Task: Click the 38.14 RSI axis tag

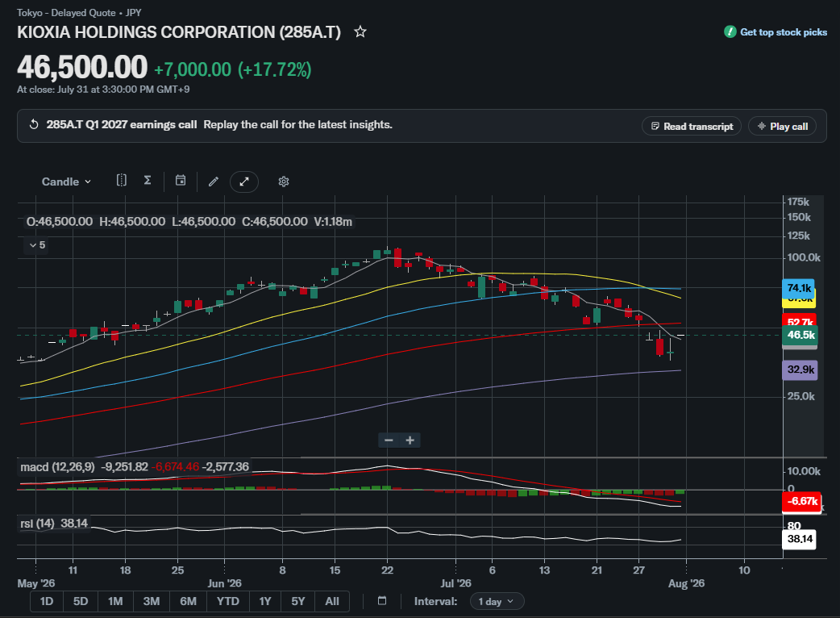Action: (x=799, y=539)
